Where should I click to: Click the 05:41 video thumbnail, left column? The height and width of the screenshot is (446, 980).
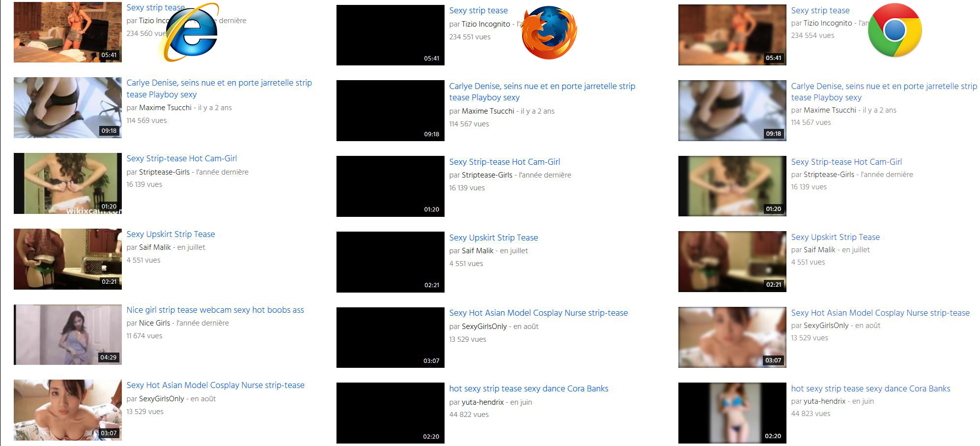click(x=67, y=31)
